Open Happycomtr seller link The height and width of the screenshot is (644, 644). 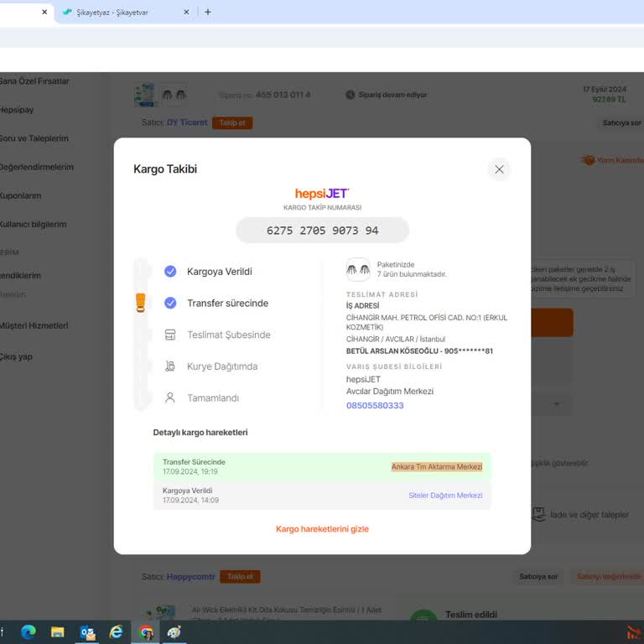point(190,577)
